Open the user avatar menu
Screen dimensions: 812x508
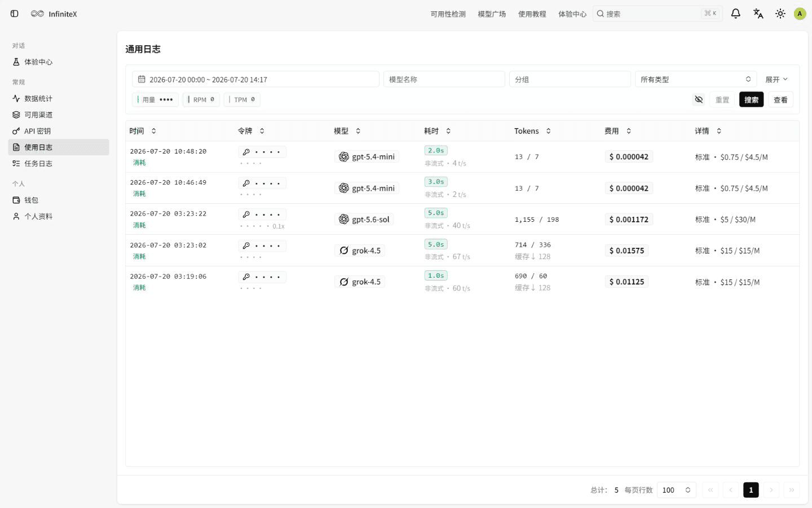tap(800, 14)
